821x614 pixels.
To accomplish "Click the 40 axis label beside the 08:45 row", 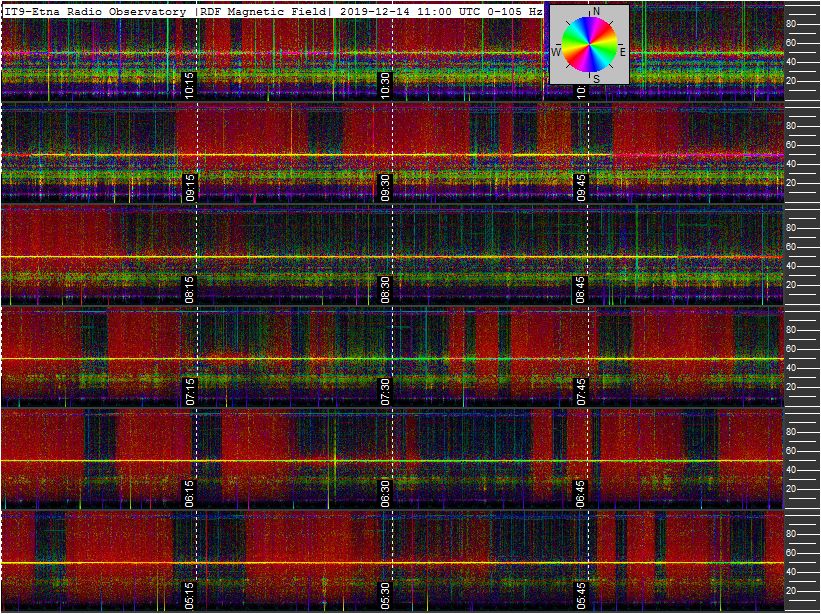I will pos(792,266).
